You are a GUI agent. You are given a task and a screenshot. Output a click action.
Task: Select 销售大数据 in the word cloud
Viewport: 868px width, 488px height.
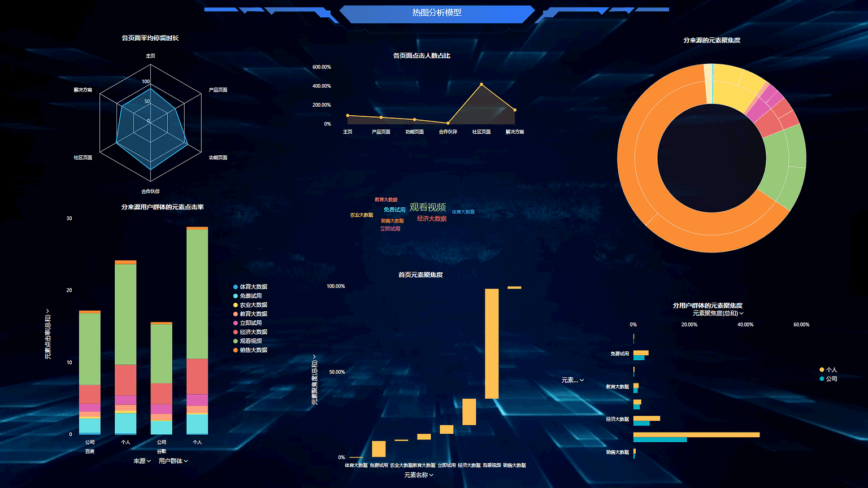392,221
